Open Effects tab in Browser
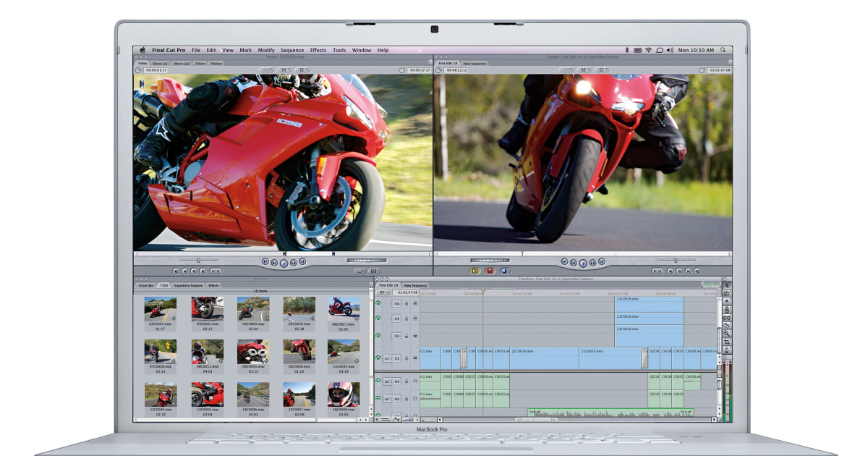Image resolution: width=868 pixels, height=456 pixels. [x=214, y=285]
